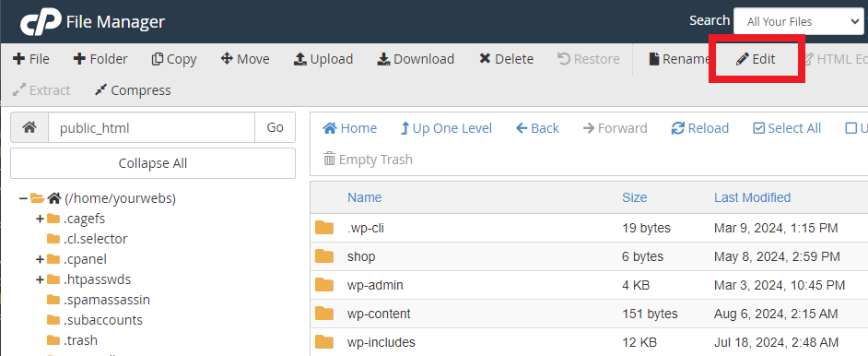The image size is (868, 356).
Task: Click the 151 bytes size cell
Action: tap(650, 314)
